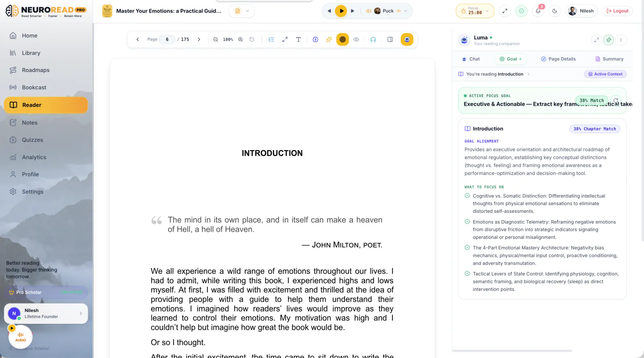Switch to dark mode with moon icon

click(x=555, y=11)
